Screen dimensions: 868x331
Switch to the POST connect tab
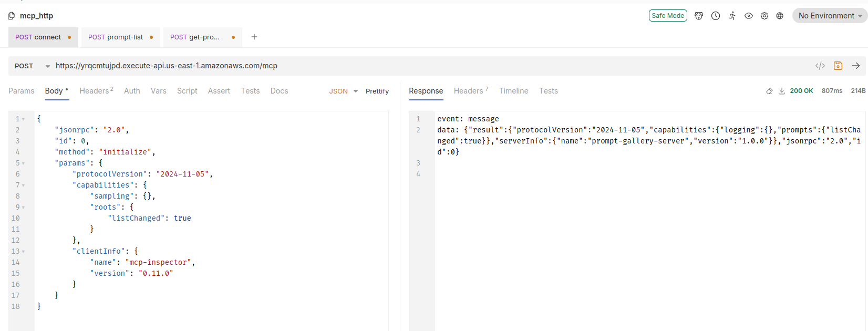click(x=43, y=37)
